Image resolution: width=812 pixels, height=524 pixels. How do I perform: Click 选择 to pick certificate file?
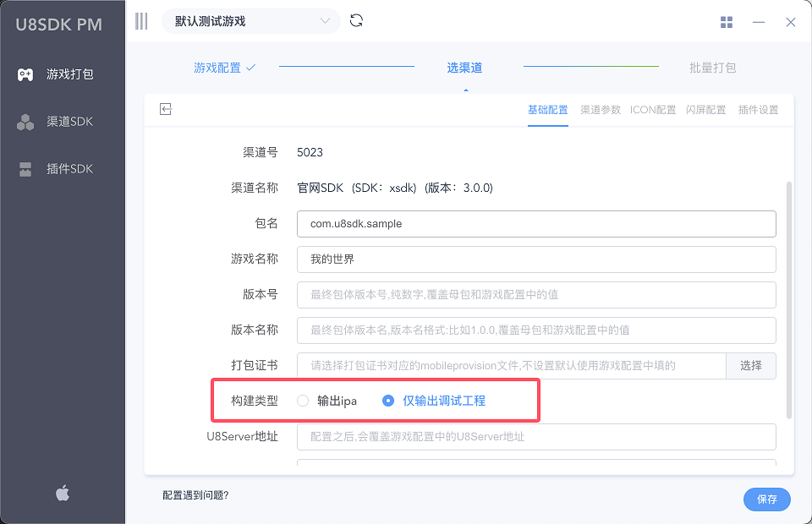[x=751, y=366]
